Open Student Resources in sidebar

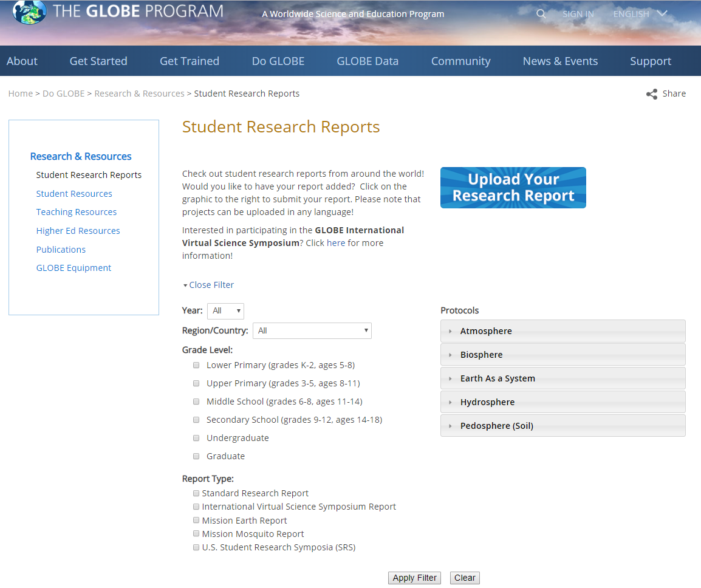tap(74, 194)
